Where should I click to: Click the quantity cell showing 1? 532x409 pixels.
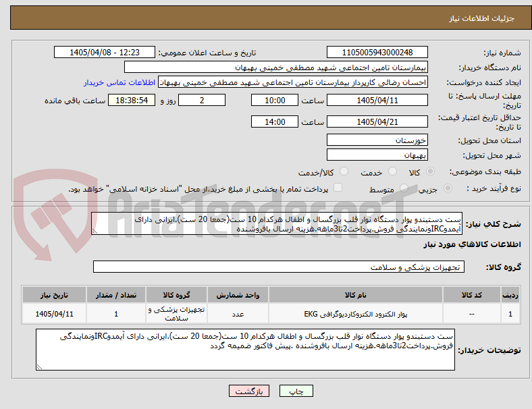coord(116,314)
